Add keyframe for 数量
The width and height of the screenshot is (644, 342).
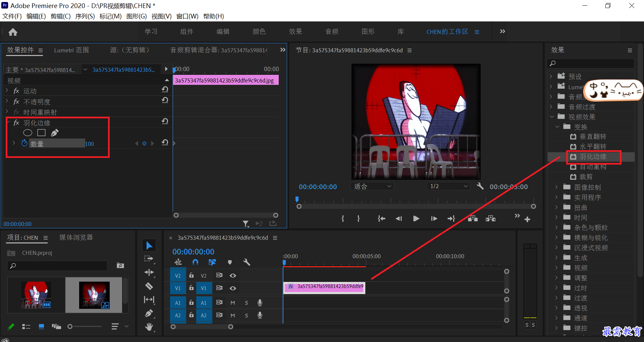[144, 144]
